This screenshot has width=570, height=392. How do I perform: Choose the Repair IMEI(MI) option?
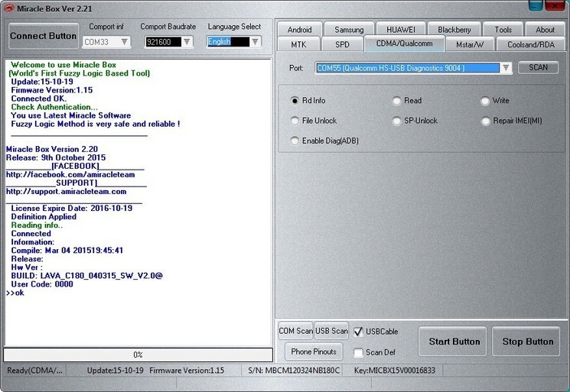pyautogui.click(x=485, y=121)
